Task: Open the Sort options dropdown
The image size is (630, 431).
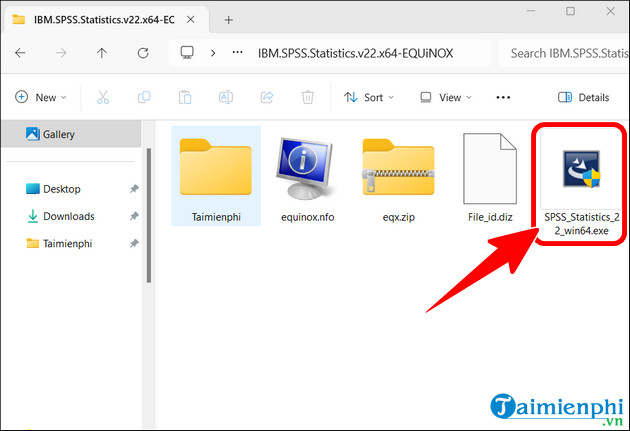Action: tap(368, 97)
